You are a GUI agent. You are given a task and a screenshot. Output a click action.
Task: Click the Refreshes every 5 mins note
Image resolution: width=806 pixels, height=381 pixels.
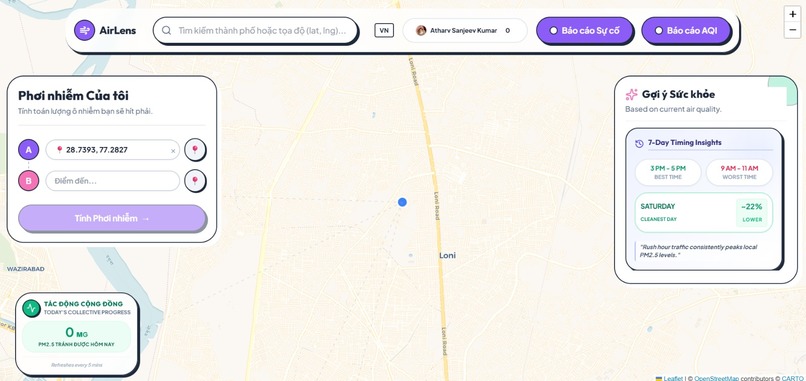click(76, 365)
